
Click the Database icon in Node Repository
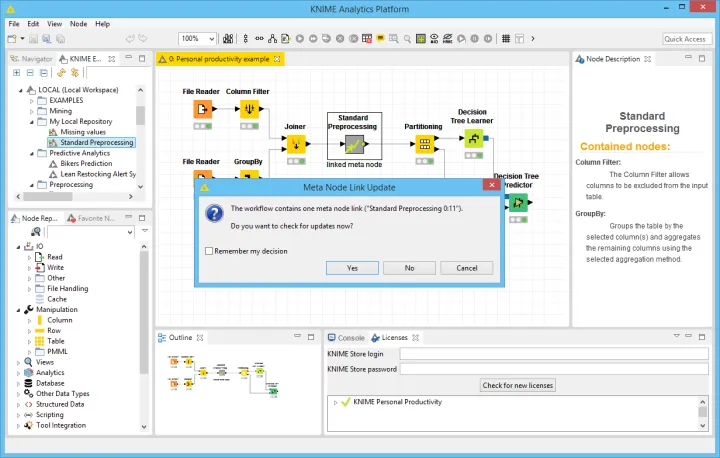point(28,383)
